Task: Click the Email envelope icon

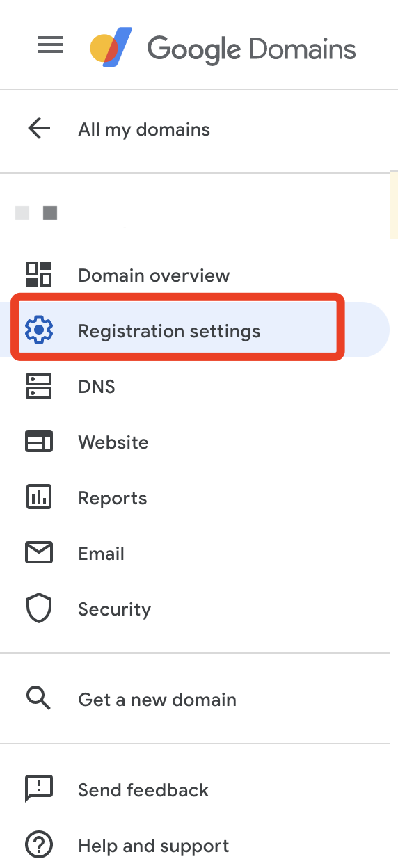Action: point(39,553)
